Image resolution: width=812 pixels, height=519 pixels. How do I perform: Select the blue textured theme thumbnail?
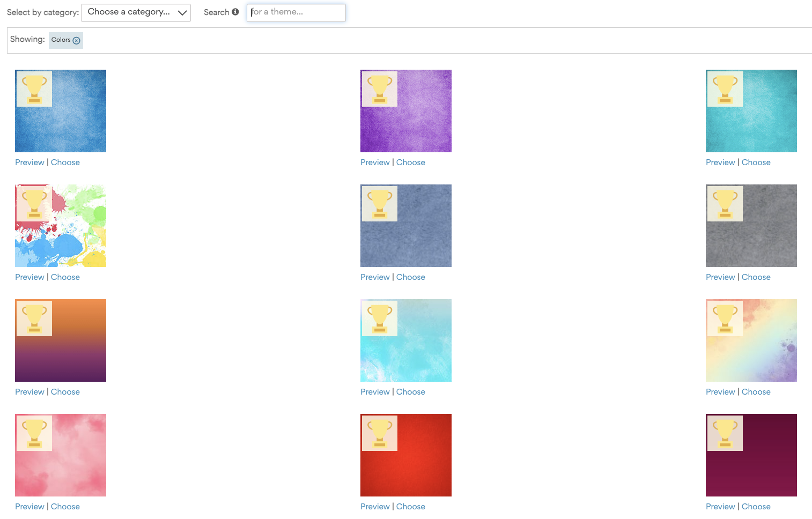coord(61,111)
